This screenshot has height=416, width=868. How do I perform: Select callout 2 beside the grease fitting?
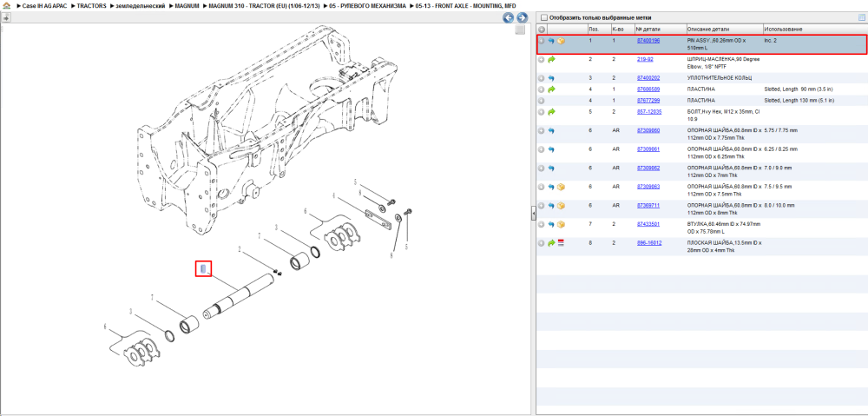[240, 250]
